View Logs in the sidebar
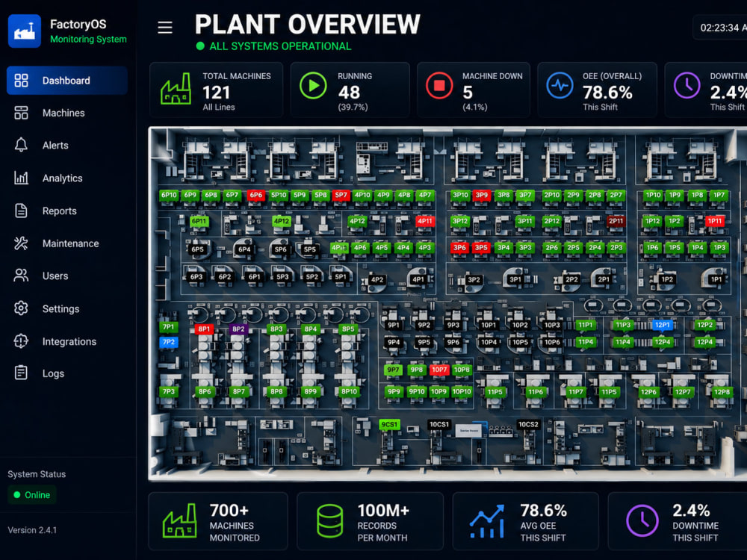The width and height of the screenshot is (747, 560). [x=67, y=373]
